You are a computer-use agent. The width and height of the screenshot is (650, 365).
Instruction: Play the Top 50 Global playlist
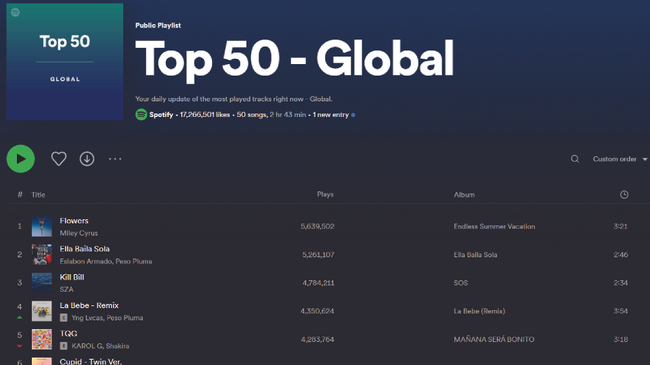[20, 158]
